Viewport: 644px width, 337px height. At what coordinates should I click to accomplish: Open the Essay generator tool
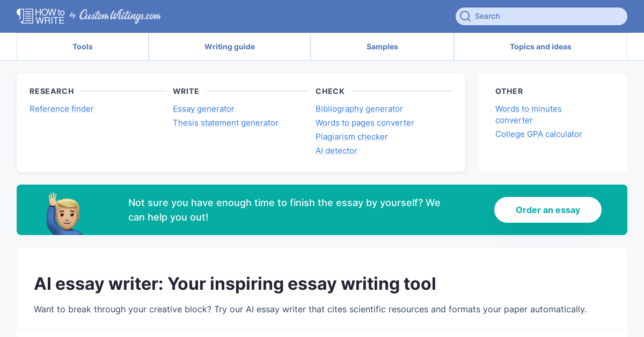point(203,109)
